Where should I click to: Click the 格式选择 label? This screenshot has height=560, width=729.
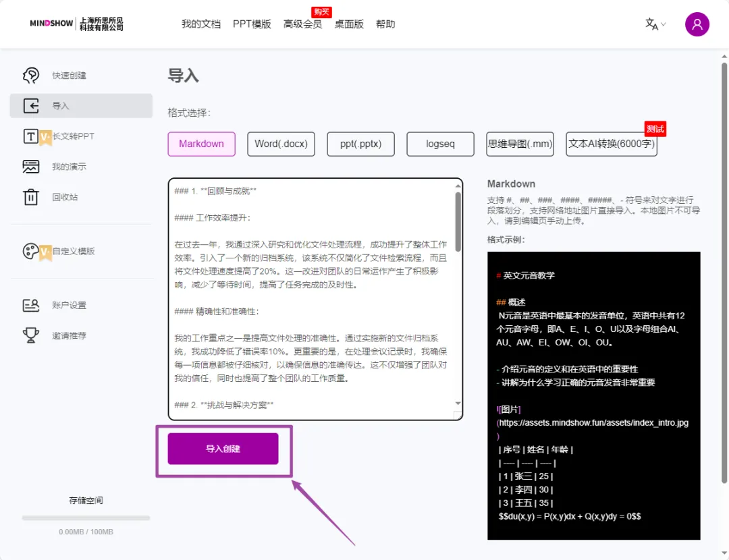click(x=189, y=113)
